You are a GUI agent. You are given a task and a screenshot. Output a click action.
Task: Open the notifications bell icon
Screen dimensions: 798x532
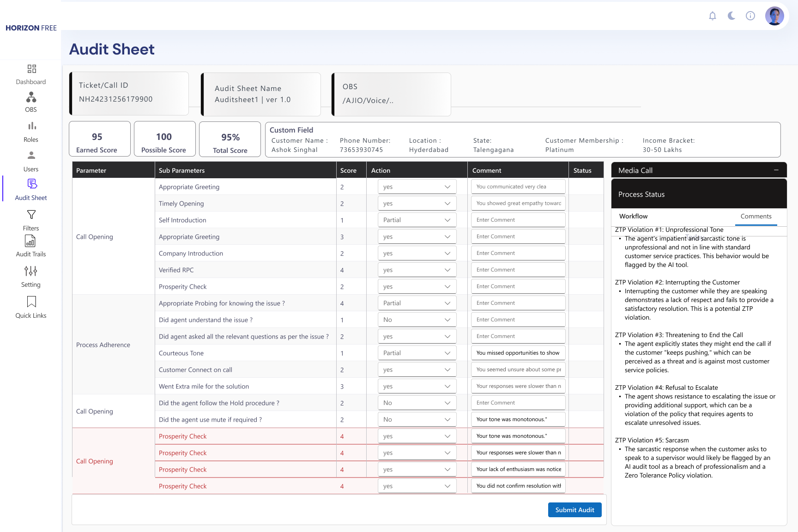tap(713, 16)
